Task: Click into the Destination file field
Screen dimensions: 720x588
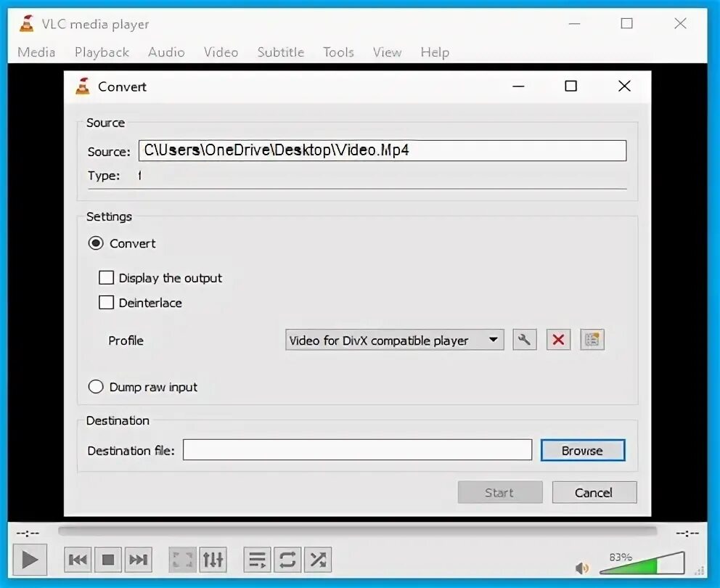Action: pyautogui.click(x=357, y=450)
